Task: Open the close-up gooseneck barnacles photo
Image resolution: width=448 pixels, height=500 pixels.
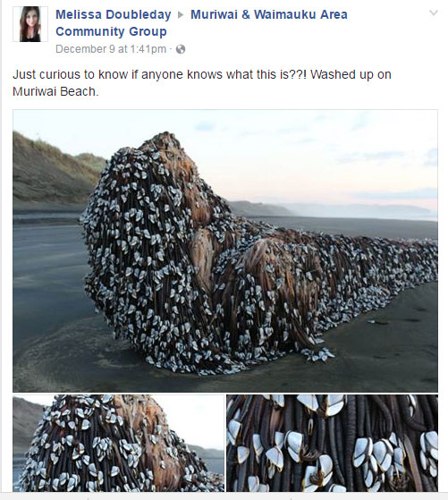Action: click(x=332, y=444)
